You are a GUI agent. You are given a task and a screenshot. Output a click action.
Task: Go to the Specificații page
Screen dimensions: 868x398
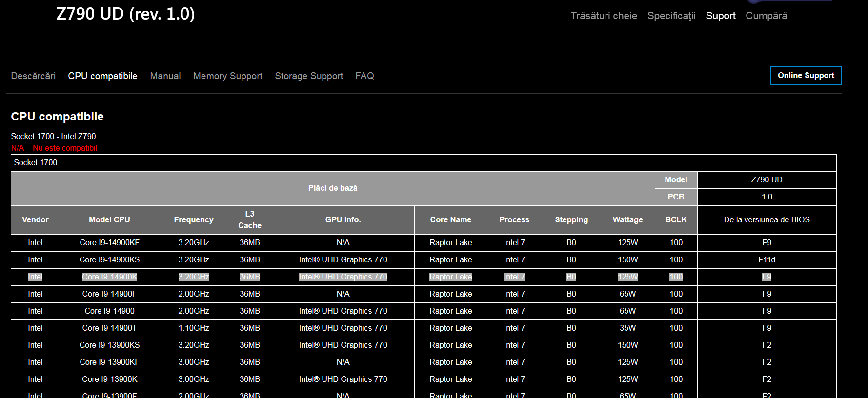[671, 16]
